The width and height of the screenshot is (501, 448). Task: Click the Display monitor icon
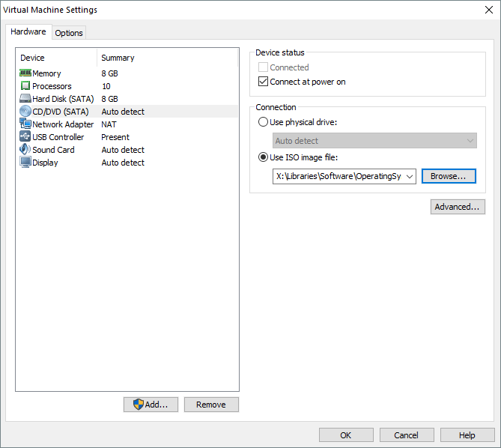click(25, 163)
